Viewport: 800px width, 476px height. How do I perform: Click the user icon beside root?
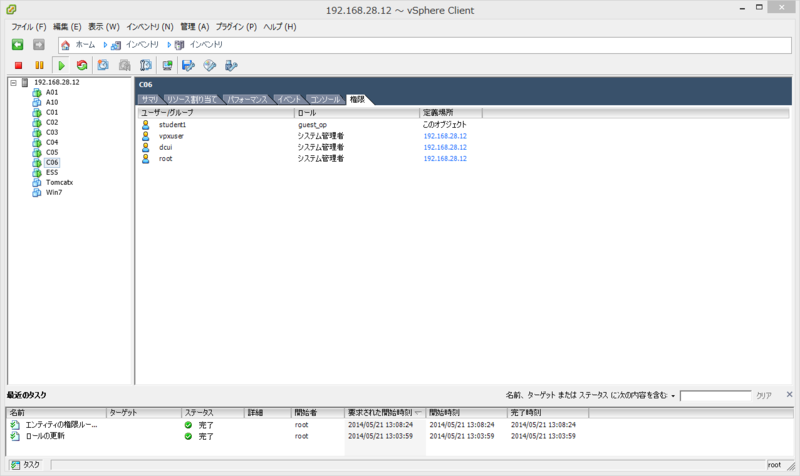click(145, 159)
